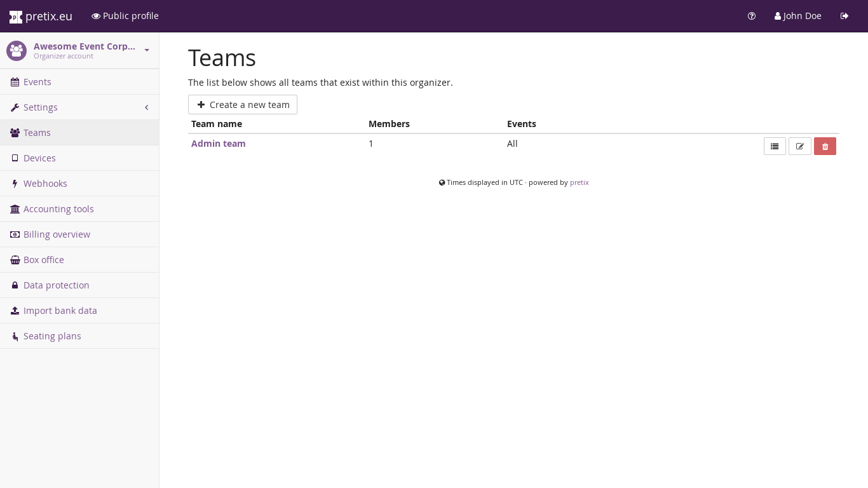This screenshot has width=868, height=488.
Task: Click the help question mark icon
Action: pos(752,16)
